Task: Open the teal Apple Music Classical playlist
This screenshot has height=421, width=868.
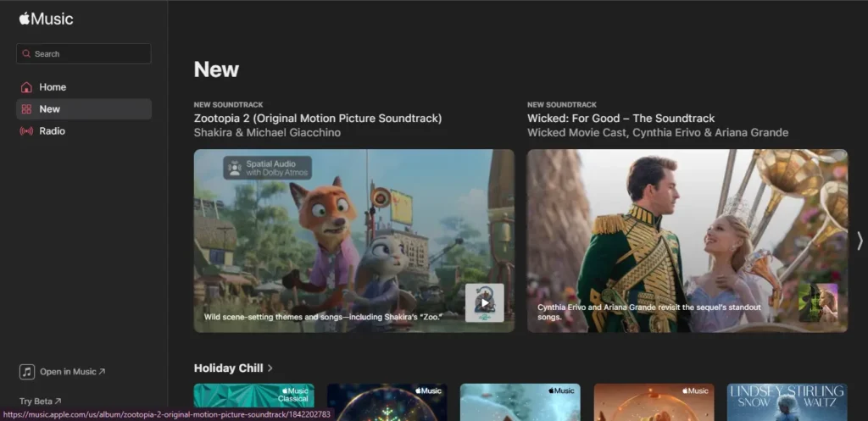Action: pos(253,396)
